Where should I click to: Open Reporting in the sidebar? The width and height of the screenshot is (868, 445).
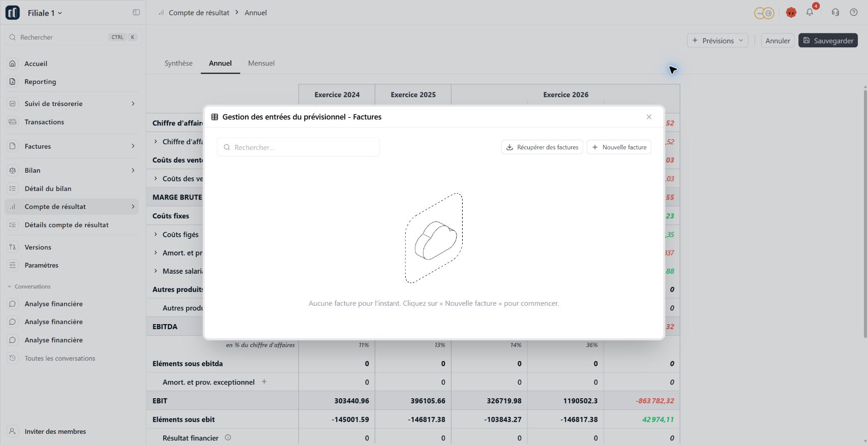click(x=72, y=81)
